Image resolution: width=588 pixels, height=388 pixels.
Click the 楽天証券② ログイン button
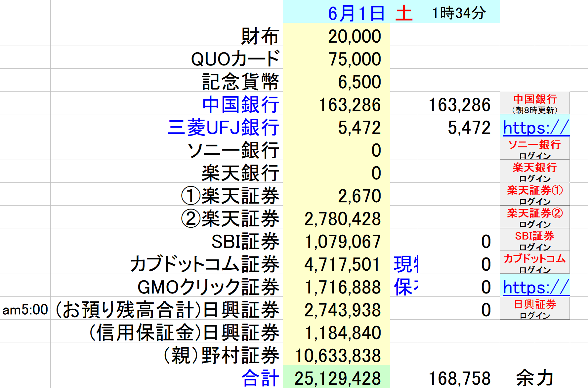click(x=535, y=217)
